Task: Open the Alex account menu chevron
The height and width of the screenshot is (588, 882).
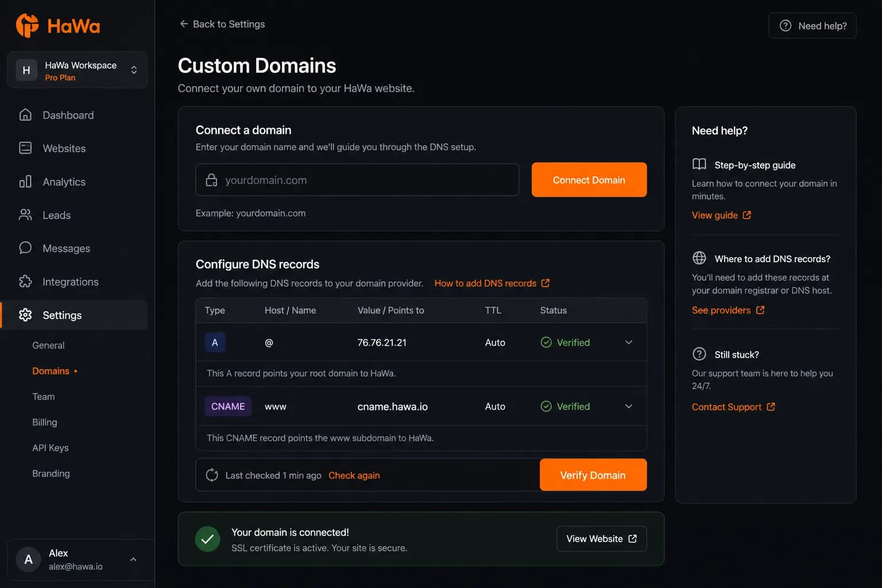Action: click(133, 559)
